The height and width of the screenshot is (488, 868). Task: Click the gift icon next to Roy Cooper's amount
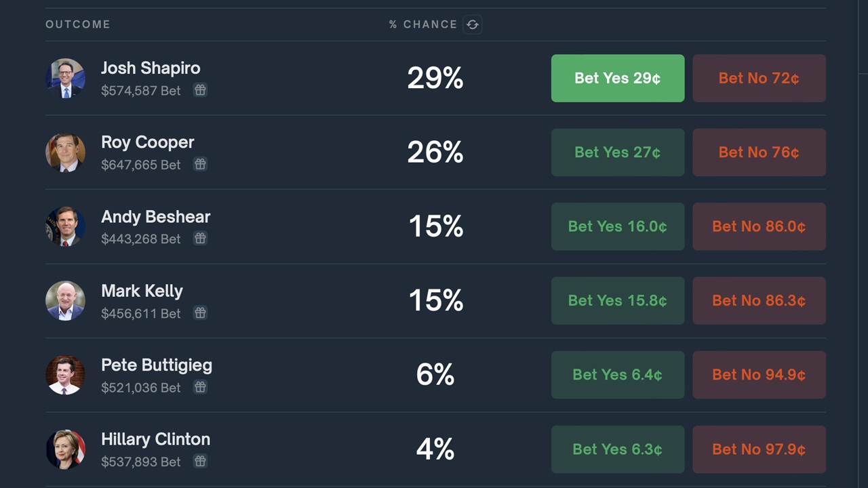(x=200, y=164)
